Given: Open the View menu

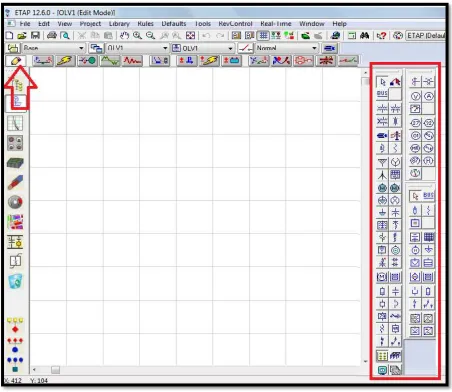Looking at the screenshot, I should [65, 24].
